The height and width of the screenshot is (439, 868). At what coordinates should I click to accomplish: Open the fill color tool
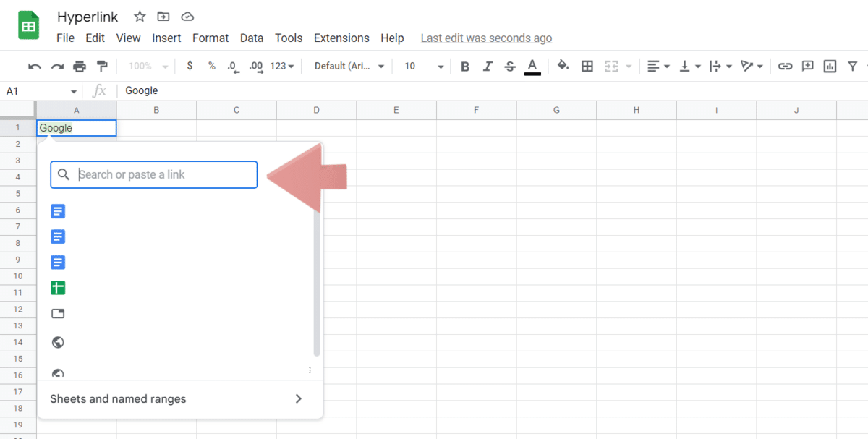tap(563, 66)
